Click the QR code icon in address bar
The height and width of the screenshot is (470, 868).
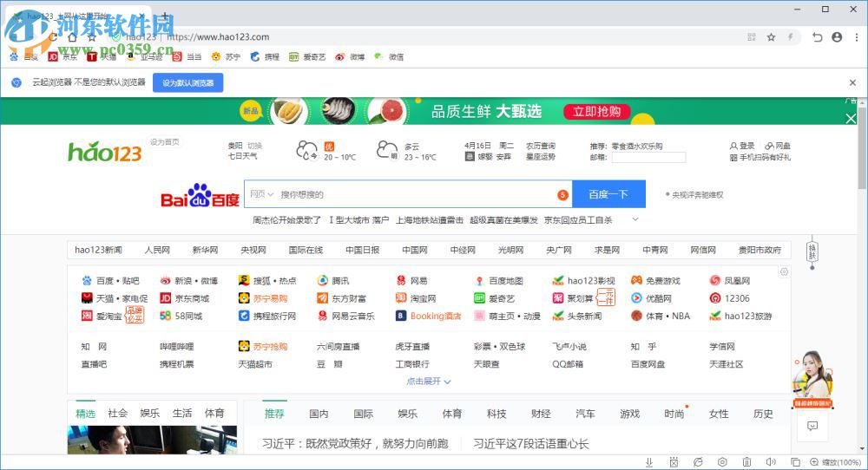point(752,37)
